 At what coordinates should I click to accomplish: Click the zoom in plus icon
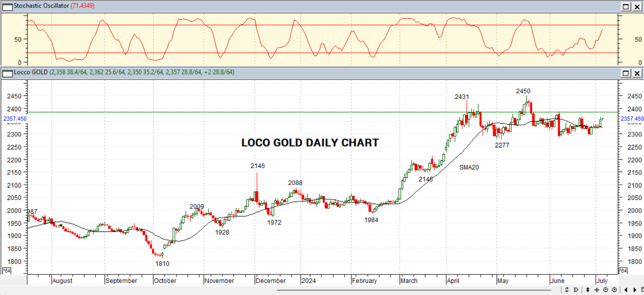(614, 290)
